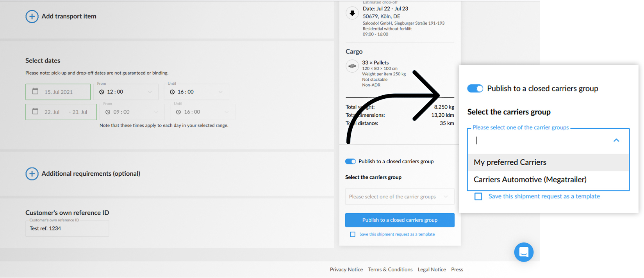Click the drop-off down arrow icon

pos(352,13)
